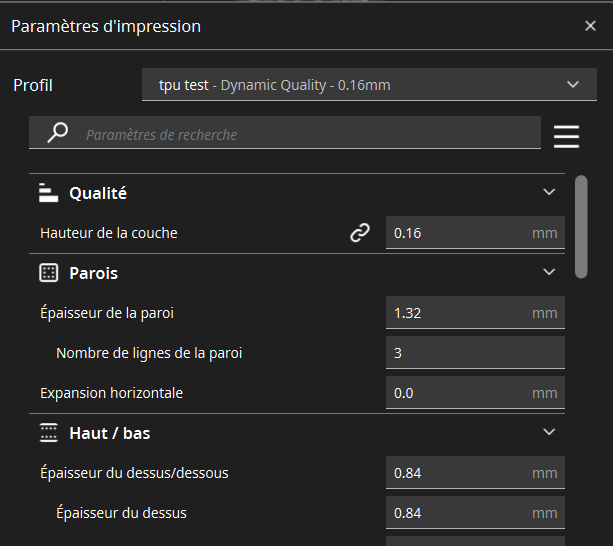This screenshot has height=546, width=613.
Task: Open the hamburger settings visibility menu
Action: (x=566, y=134)
